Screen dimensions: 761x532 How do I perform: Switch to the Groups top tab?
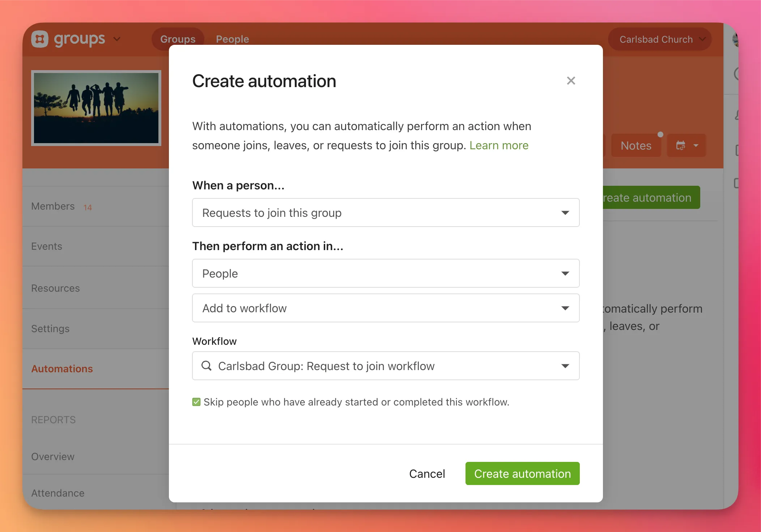tap(178, 39)
